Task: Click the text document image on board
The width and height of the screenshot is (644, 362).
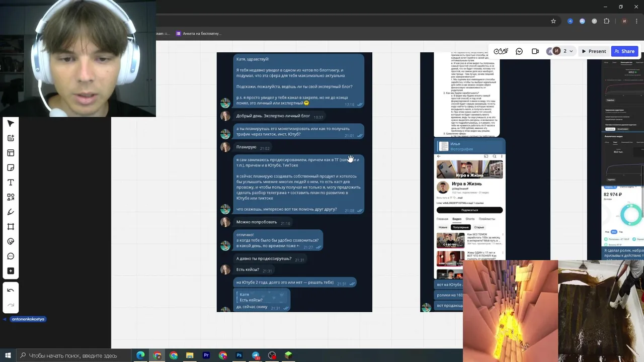Action: 467,95
